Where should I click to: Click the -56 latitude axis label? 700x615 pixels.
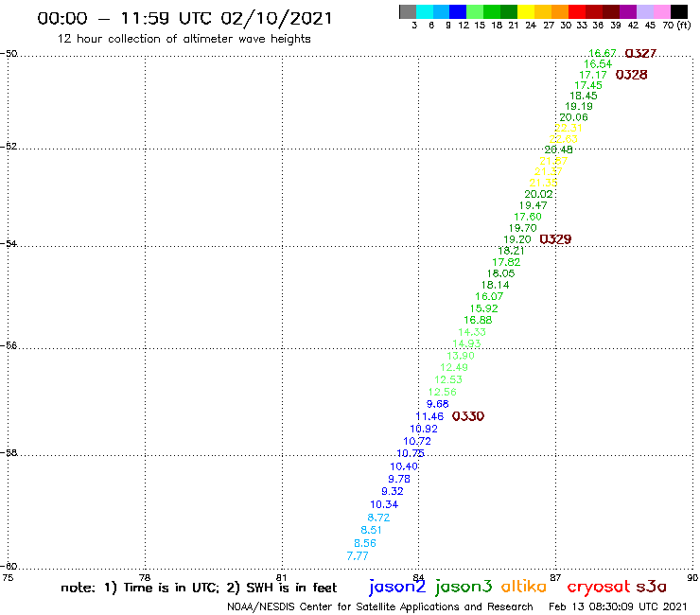9,345
